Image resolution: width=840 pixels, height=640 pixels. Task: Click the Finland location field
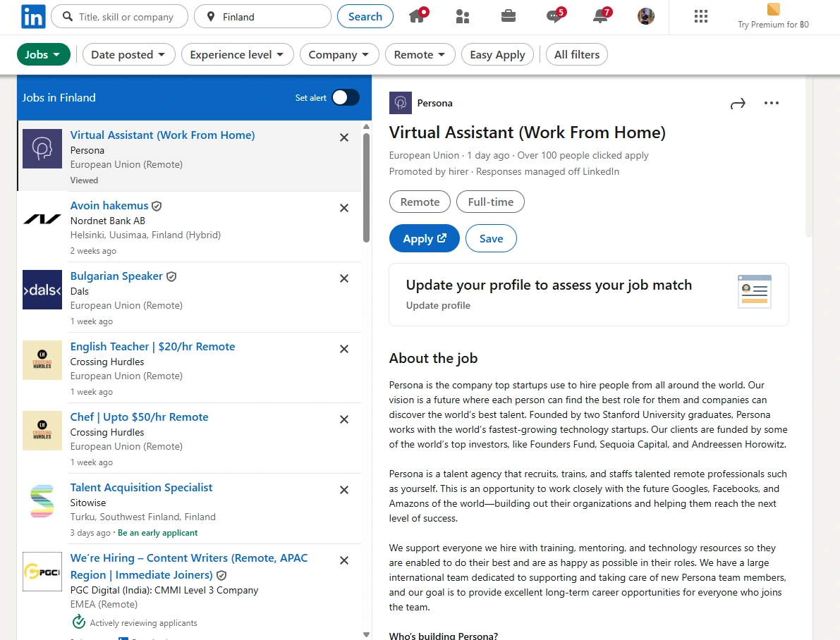click(262, 17)
